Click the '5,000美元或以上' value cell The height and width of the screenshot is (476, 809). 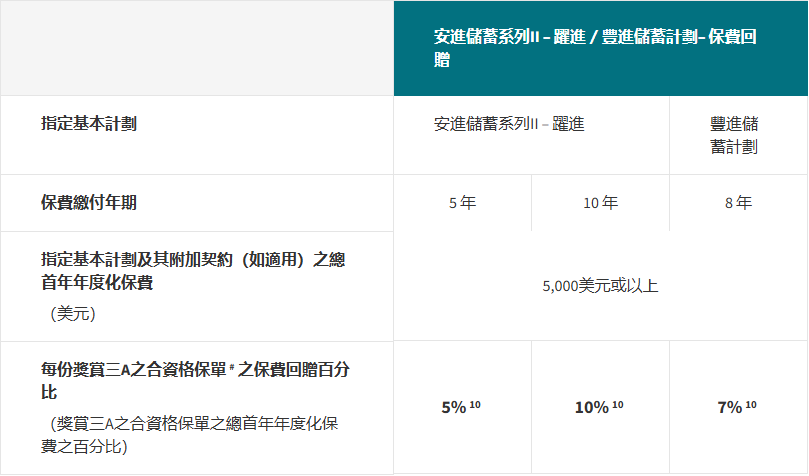(x=600, y=286)
